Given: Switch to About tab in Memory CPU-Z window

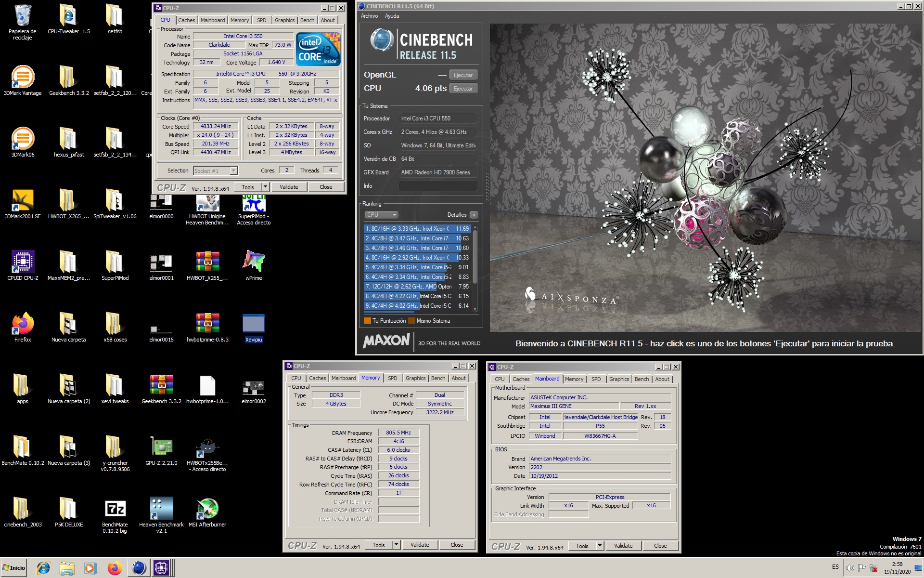Looking at the screenshot, I should [458, 378].
